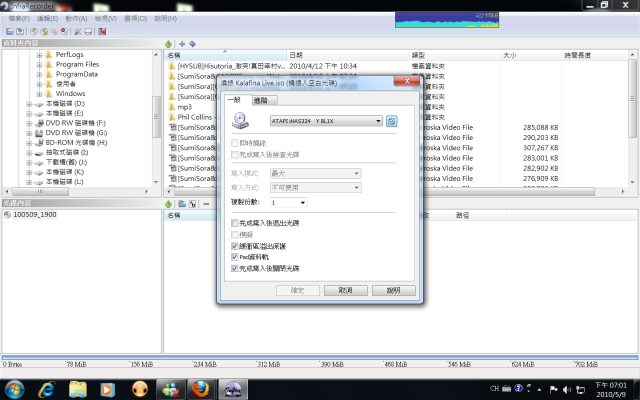Open Firefox from the taskbar
This screenshot has height=400, width=640.
coord(200,389)
